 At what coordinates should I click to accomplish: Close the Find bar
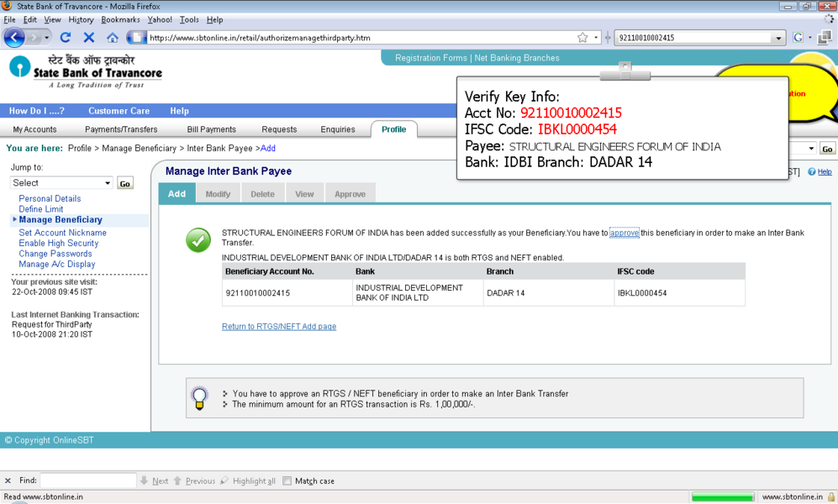click(x=8, y=481)
